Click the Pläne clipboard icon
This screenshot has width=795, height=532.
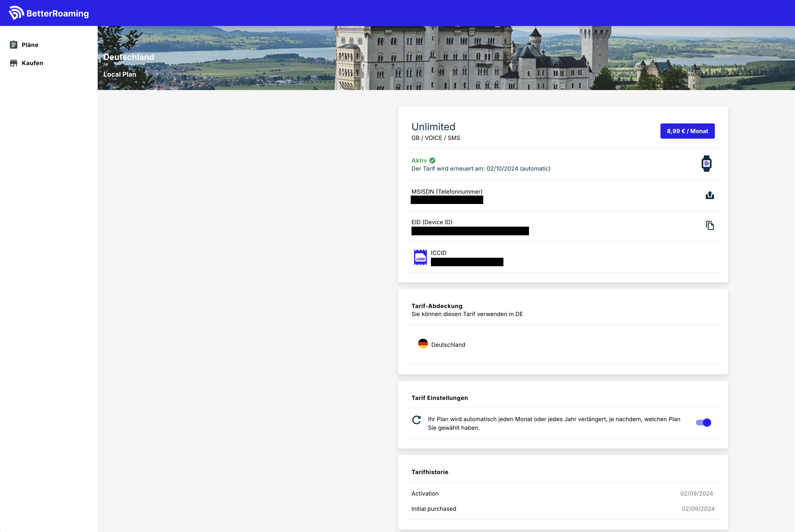tap(14, 45)
